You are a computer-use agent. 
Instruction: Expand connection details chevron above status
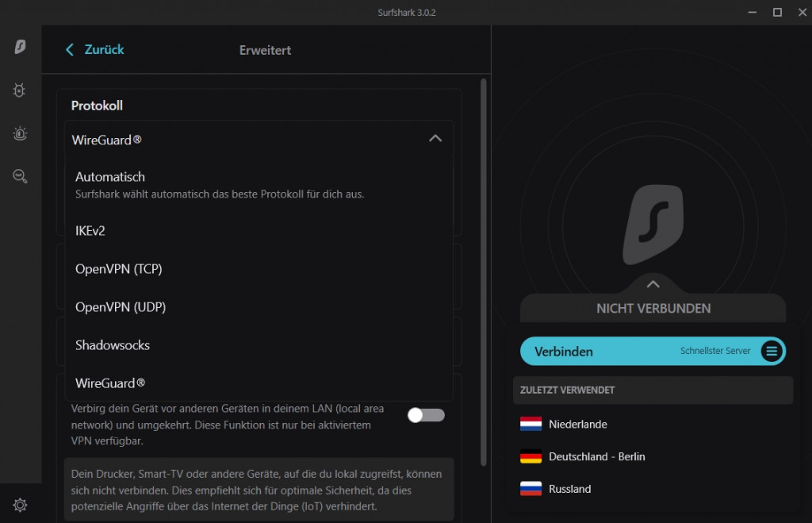point(653,284)
